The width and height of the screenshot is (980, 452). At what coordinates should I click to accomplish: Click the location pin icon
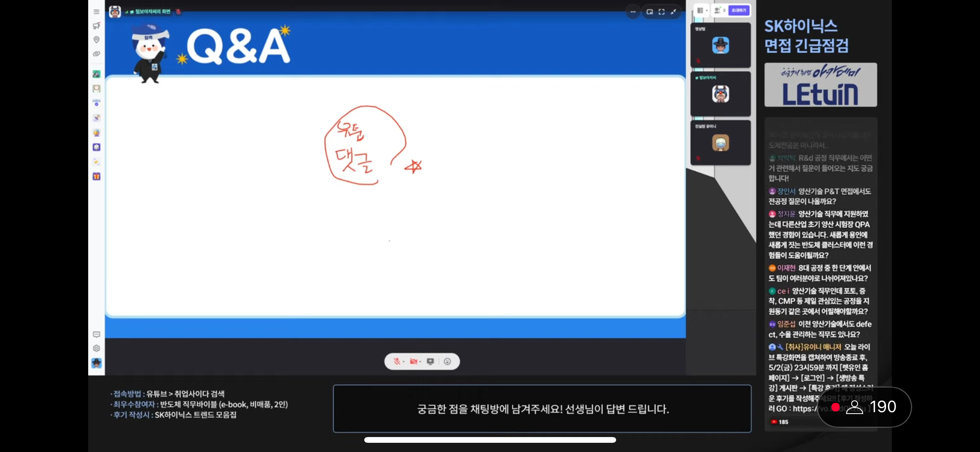coord(96,39)
